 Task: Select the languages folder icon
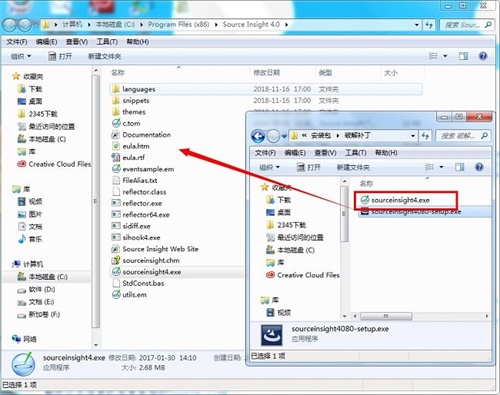[116, 89]
